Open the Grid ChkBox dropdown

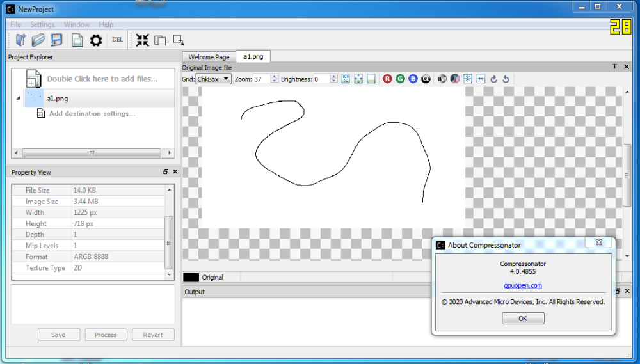tap(213, 79)
